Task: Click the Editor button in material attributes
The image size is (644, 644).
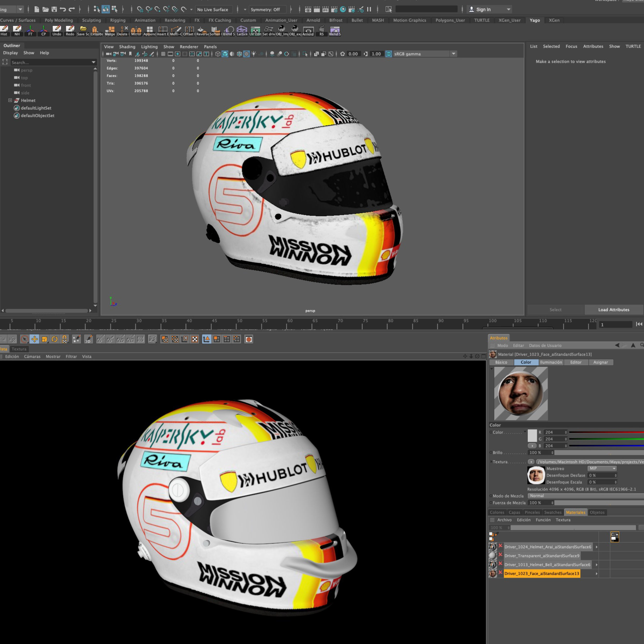Action: 576,362
